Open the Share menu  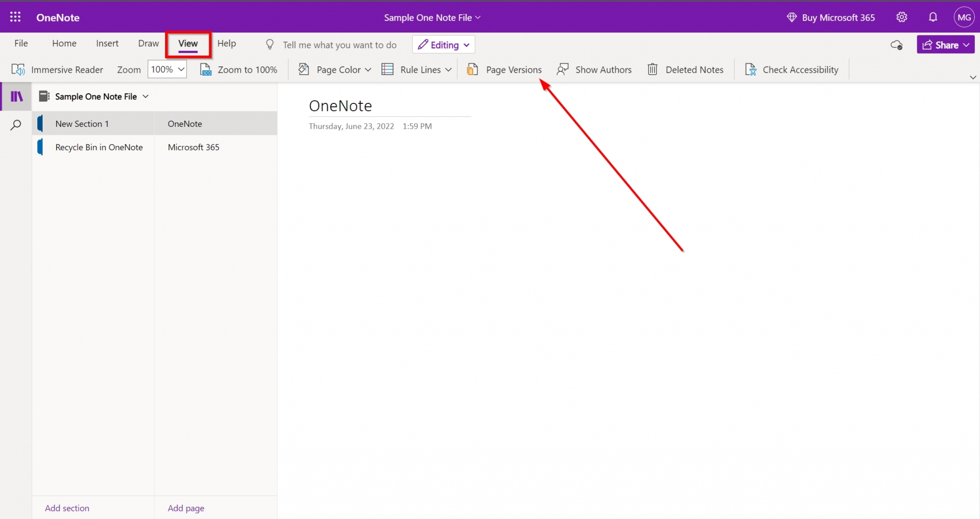click(x=944, y=44)
